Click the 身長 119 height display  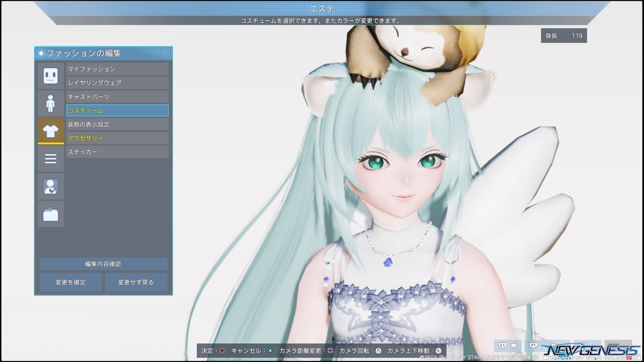click(x=564, y=36)
